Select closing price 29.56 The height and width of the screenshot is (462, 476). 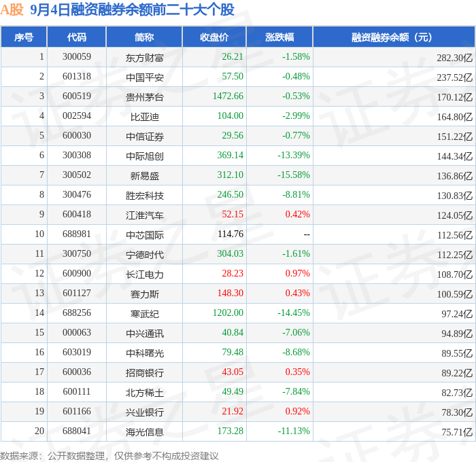(x=233, y=136)
